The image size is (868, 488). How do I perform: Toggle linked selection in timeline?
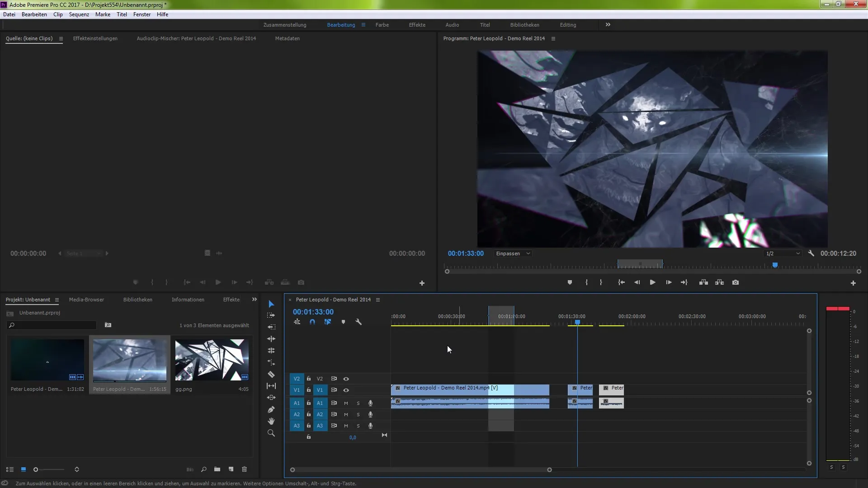point(328,322)
